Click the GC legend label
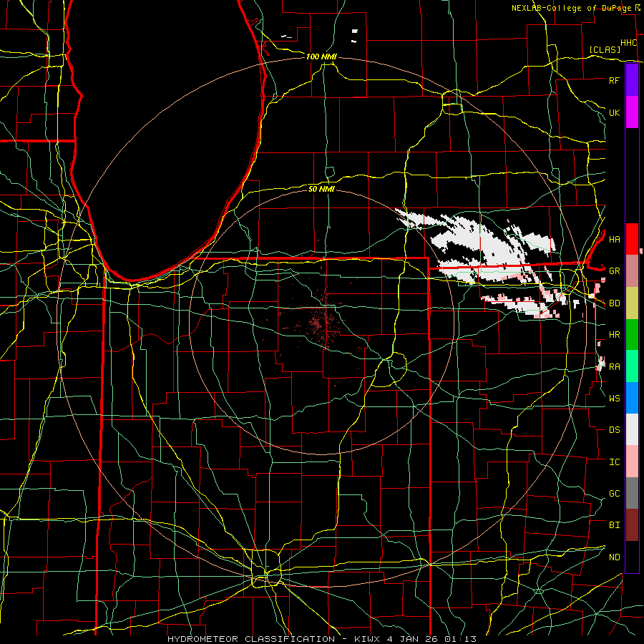Screen dimensions: 644x644 pyautogui.click(x=614, y=494)
